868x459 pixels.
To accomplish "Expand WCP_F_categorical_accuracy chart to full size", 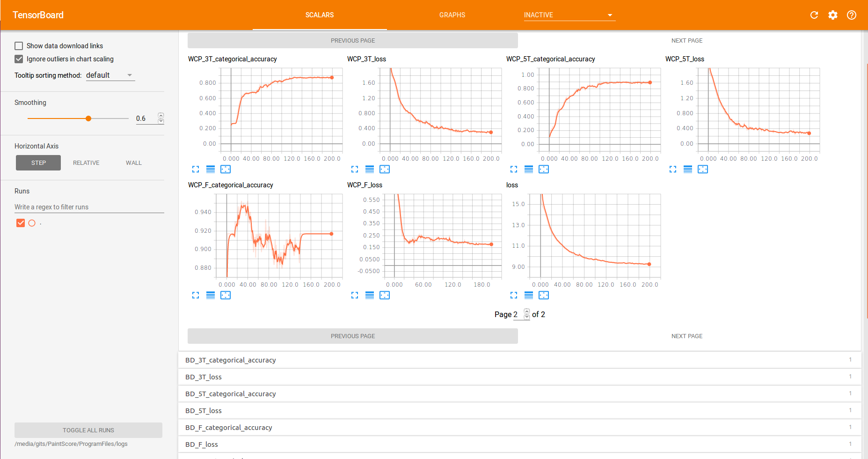I will pos(196,295).
